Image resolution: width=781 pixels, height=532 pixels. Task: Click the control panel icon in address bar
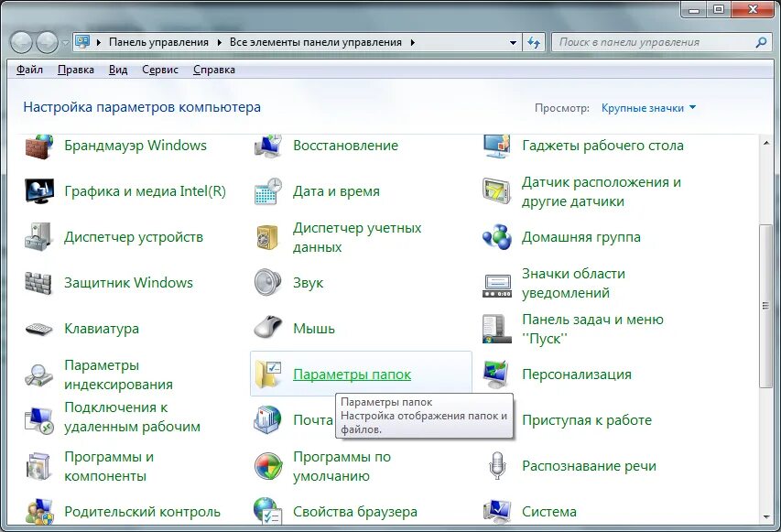click(x=82, y=42)
